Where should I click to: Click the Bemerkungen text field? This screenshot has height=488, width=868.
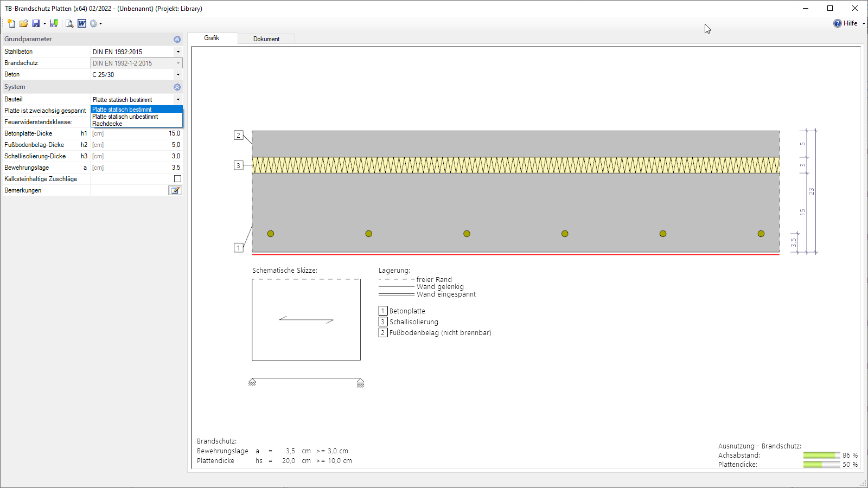[129, 190]
